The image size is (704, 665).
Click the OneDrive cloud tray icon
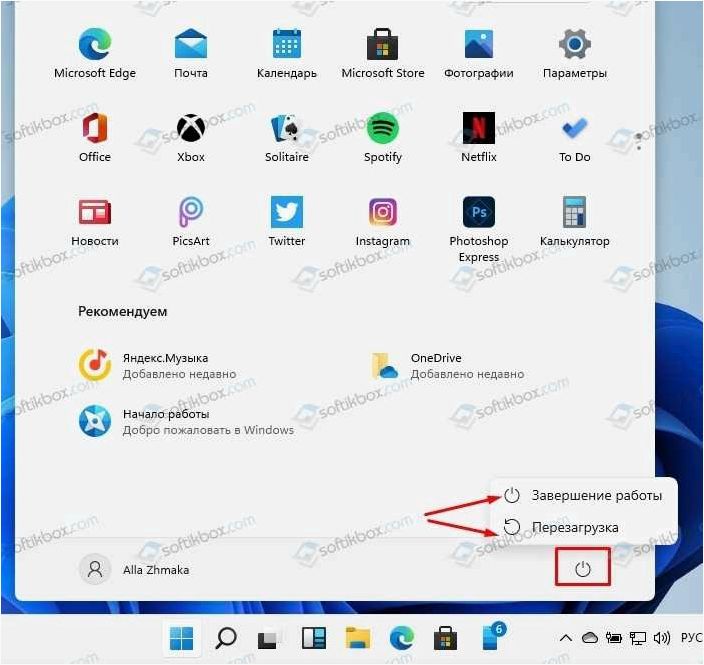click(x=590, y=638)
